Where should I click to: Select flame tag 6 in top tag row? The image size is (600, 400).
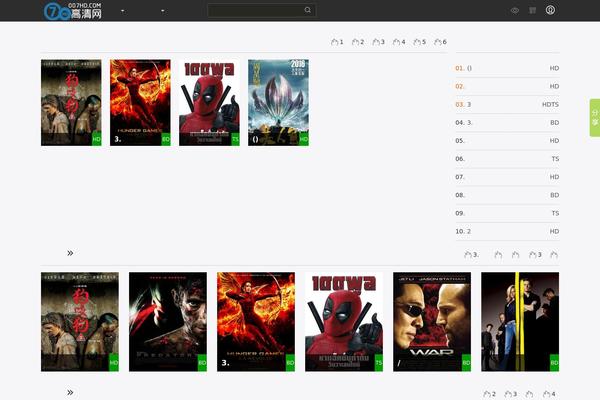tap(440, 42)
